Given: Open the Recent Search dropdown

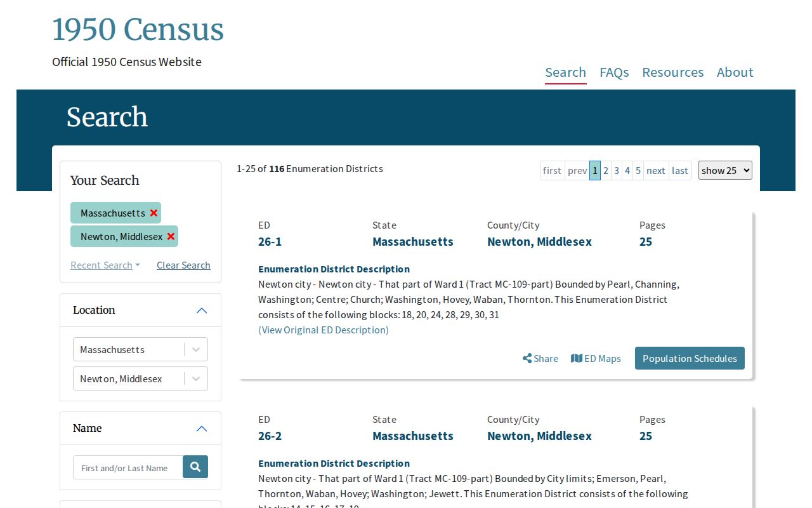Looking at the screenshot, I should pyautogui.click(x=105, y=265).
